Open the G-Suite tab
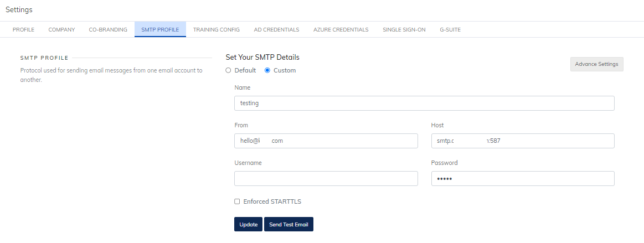 (x=450, y=29)
